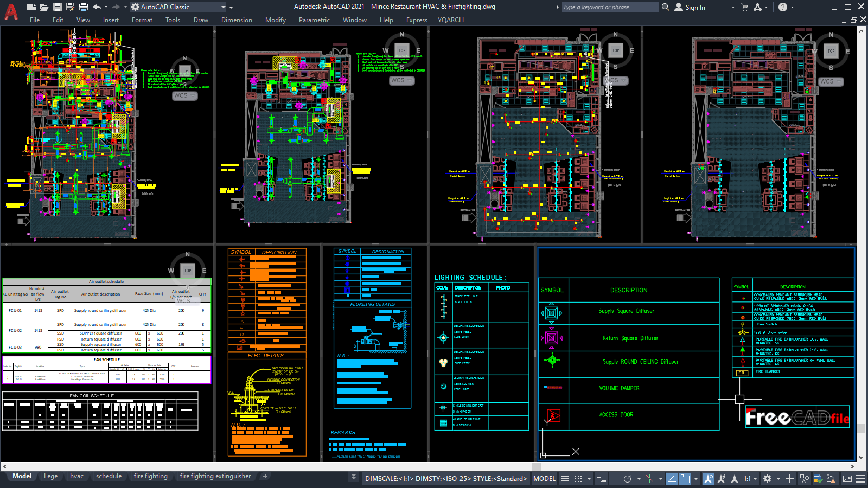The width and height of the screenshot is (868, 488).
Task: Open a drawing with the Open folder icon
Action: pos(43,7)
